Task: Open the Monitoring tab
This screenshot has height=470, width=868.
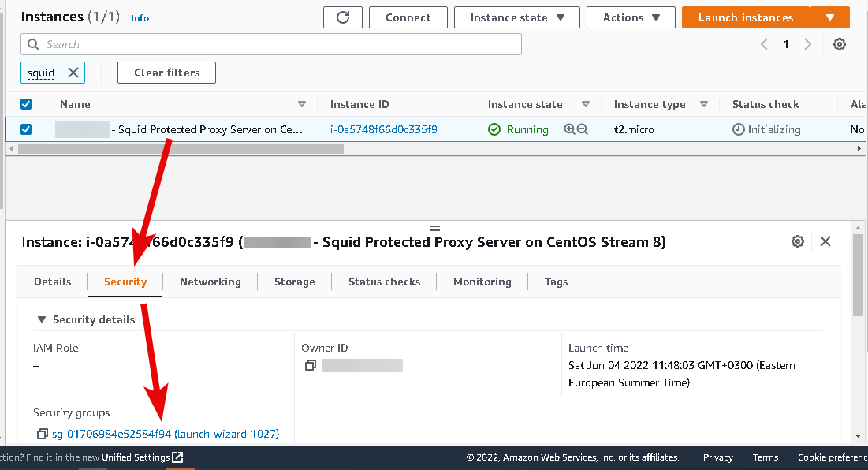Action: tap(482, 282)
